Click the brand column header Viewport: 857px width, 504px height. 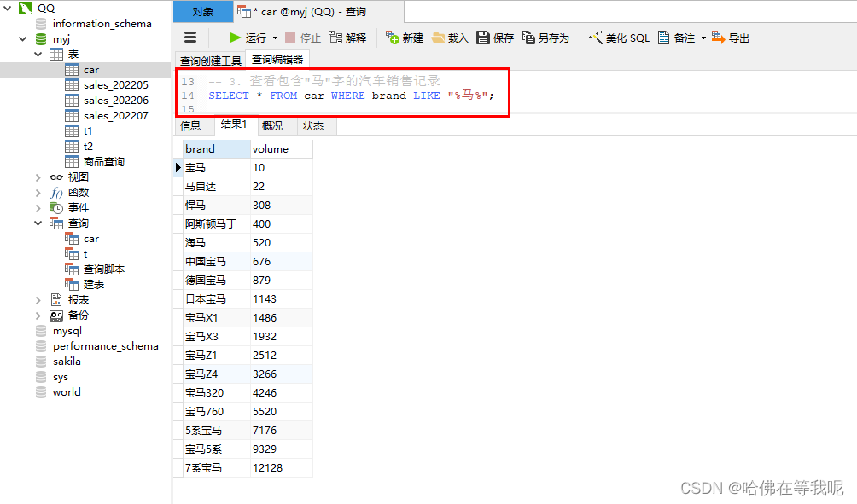click(x=217, y=149)
